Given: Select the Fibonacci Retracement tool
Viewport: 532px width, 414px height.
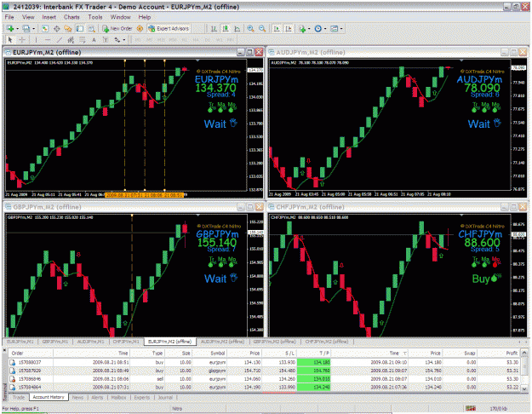Looking at the screenshot, I should (82, 40).
